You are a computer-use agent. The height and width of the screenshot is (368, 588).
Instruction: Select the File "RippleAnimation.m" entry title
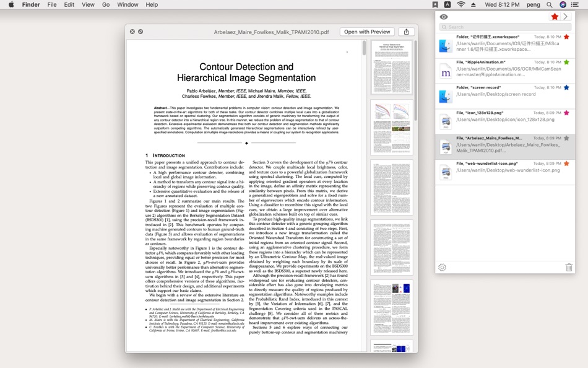tap(481, 62)
